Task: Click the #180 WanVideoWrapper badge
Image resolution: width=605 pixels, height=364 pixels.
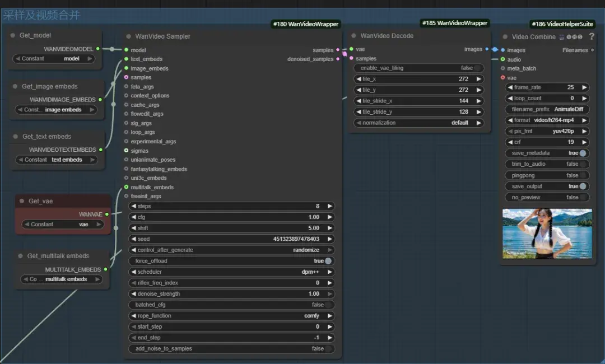Action: (x=306, y=24)
